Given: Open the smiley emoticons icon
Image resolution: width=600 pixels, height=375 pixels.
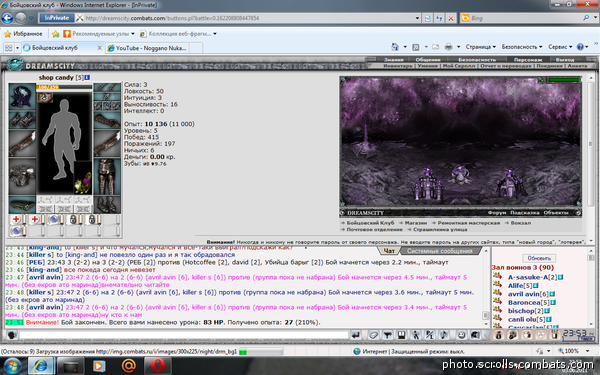Looking at the screenshot, I should tap(461, 335).
